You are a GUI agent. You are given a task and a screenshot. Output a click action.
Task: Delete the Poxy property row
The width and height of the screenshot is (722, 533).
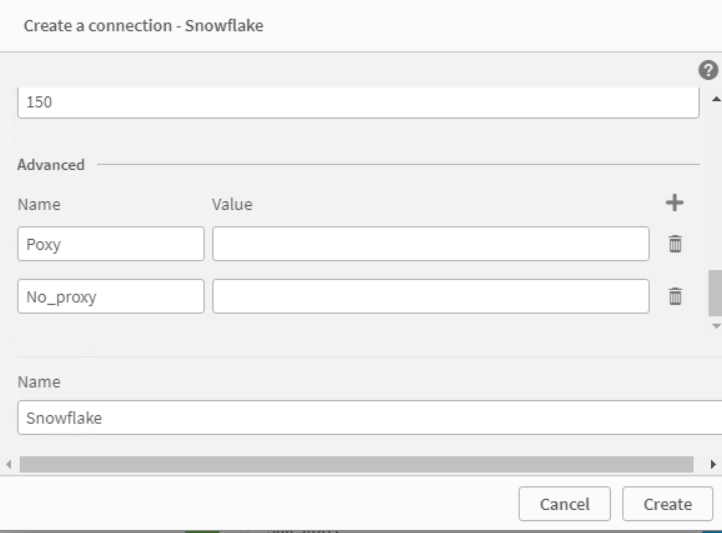(676, 243)
